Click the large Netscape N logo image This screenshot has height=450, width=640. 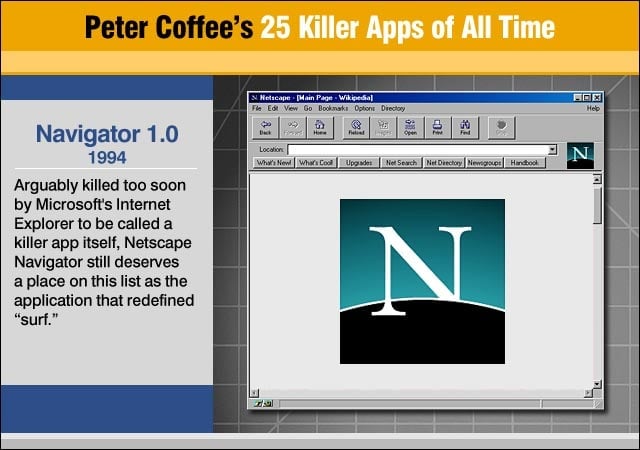[x=422, y=281]
